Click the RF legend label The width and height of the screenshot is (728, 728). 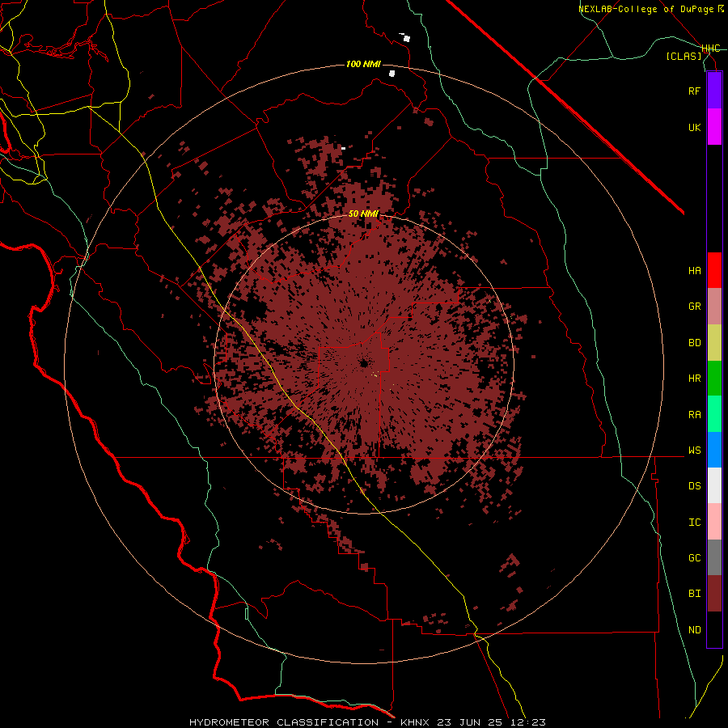tap(694, 91)
